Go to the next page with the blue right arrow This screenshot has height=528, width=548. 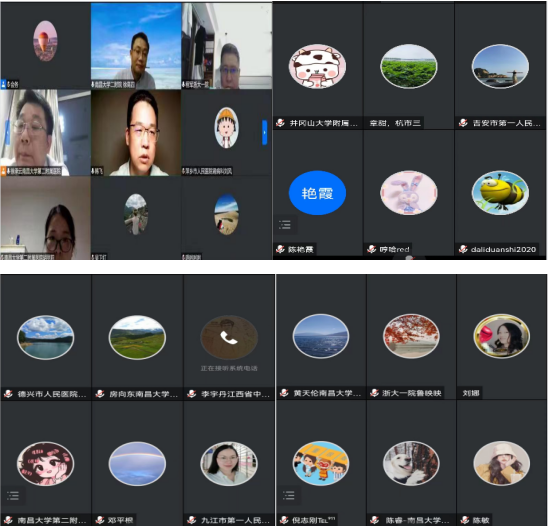265,132
